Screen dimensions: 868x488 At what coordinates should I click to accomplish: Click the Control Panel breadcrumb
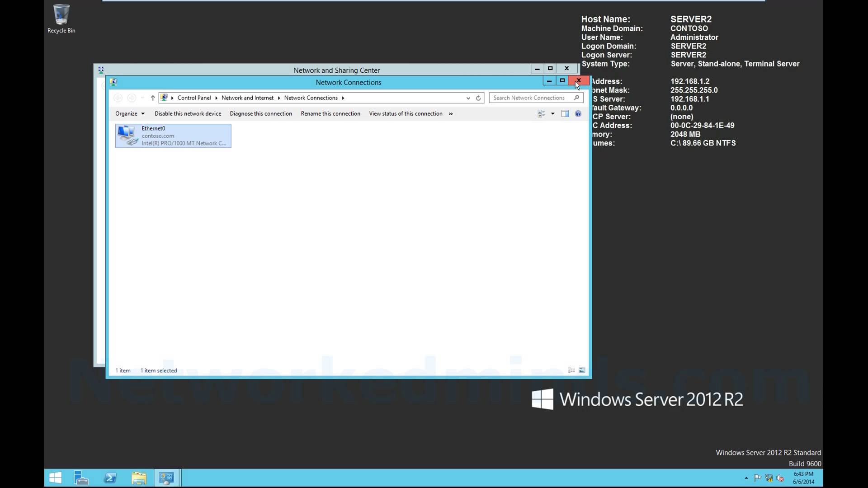click(194, 98)
